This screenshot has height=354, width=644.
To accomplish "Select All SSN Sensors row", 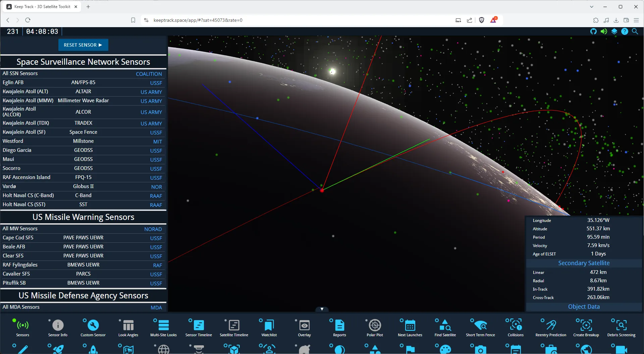I will [83, 73].
